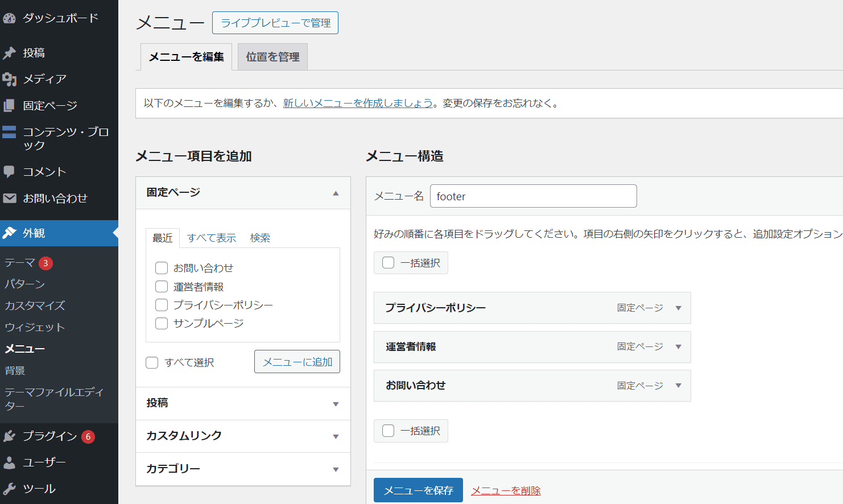This screenshot has width=843, height=504.
Task: Switch to the 位置を管理 tab
Action: click(272, 57)
